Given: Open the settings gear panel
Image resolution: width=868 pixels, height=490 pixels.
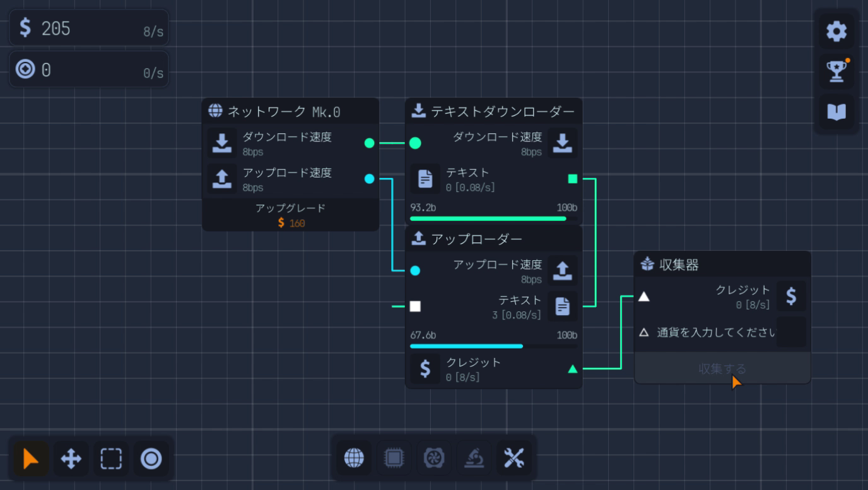Looking at the screenshot, I should click(836, 31).
